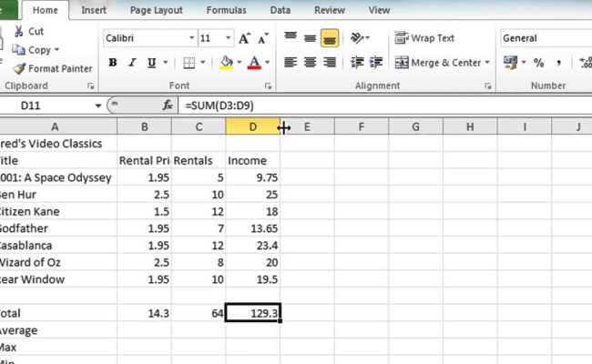
Task: Set Middle Align for cells
Action: pyautogui.click(x=310, y=37)
